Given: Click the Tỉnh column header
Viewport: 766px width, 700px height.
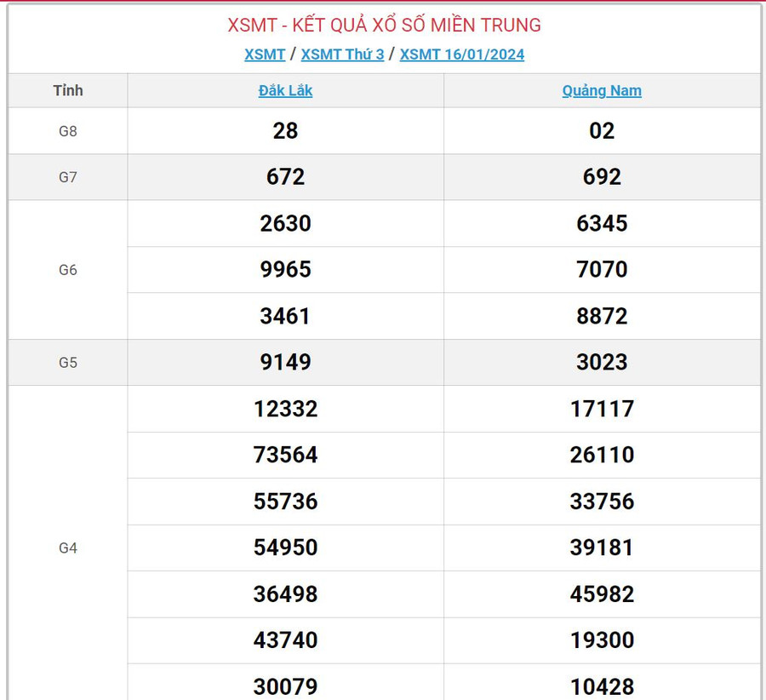Looking at the screenshot, I should point(68,90).
